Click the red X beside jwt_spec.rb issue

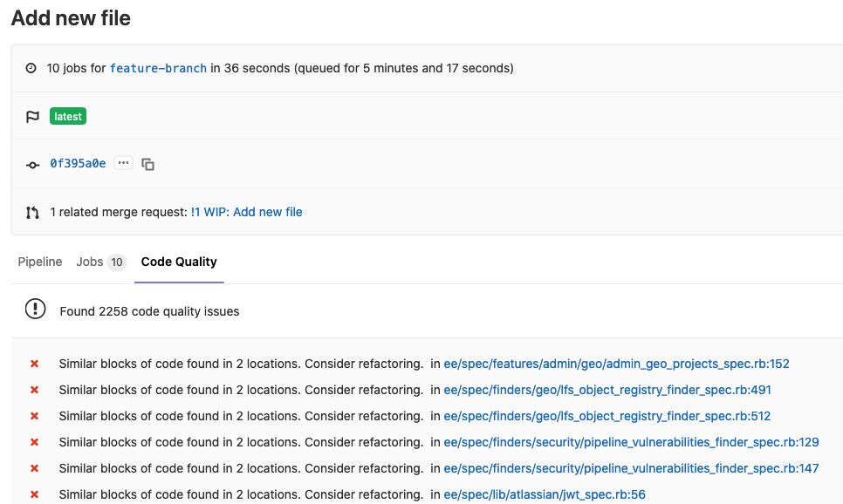34,494
